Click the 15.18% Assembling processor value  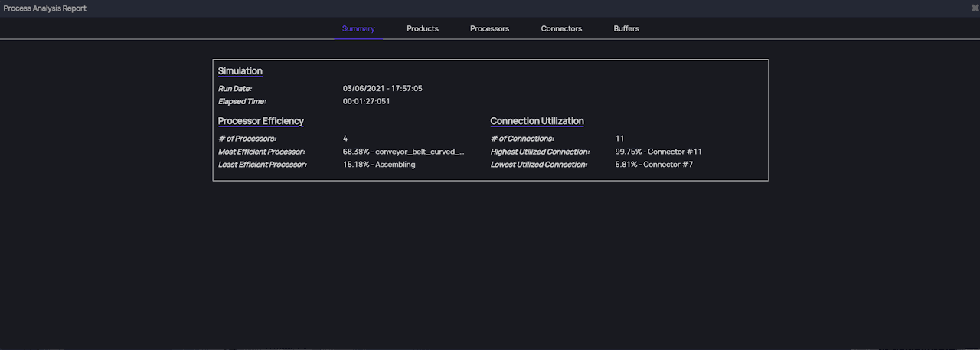pos(379,165)
